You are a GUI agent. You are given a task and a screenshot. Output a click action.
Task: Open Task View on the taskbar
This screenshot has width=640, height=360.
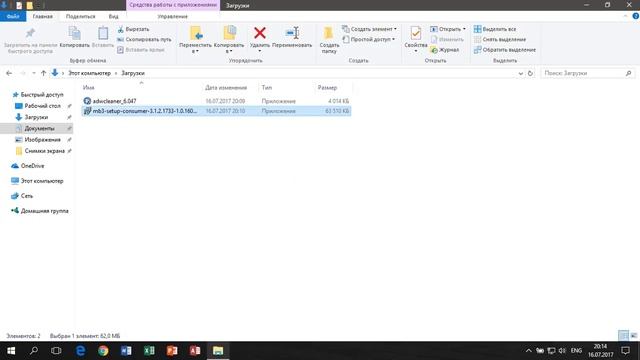(x=56, y=351)
